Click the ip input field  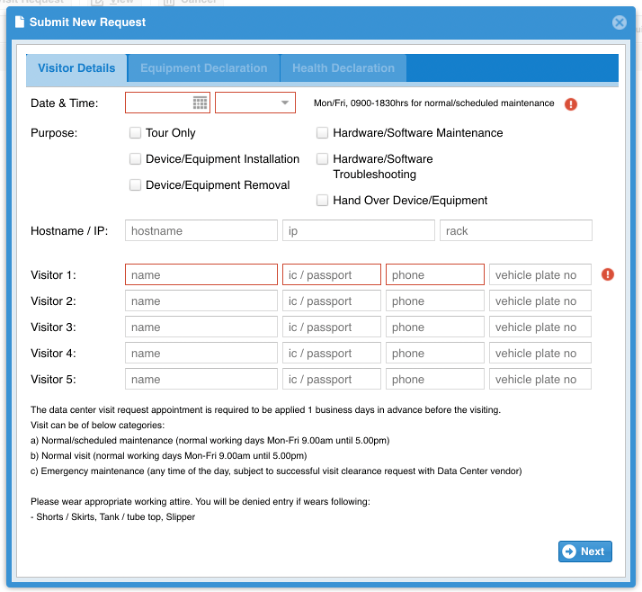pos(358,230)
